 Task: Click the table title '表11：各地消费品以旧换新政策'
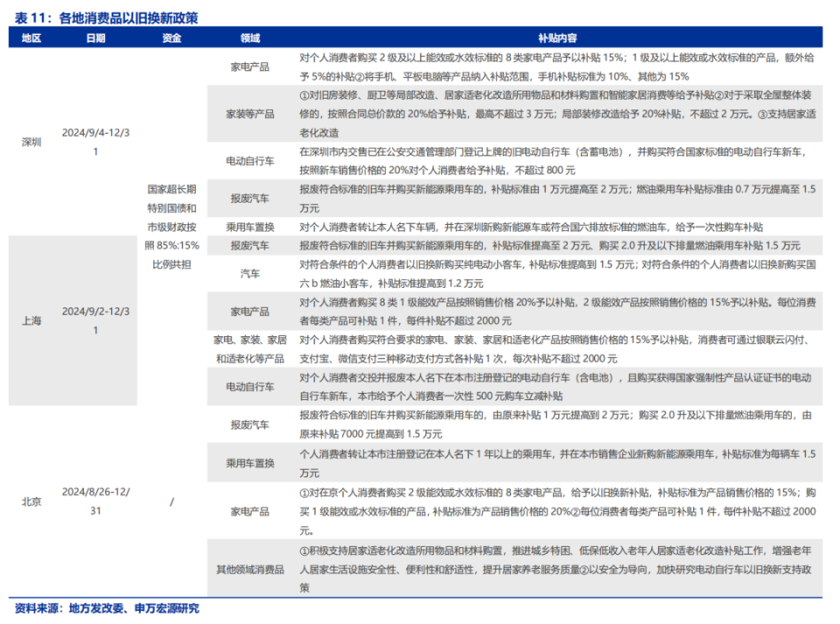pos(106,18)
